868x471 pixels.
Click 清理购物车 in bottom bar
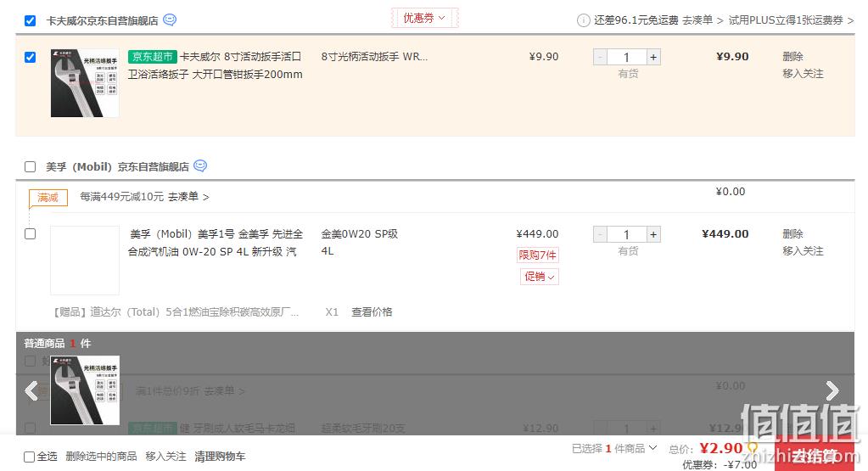coord(220,456)
